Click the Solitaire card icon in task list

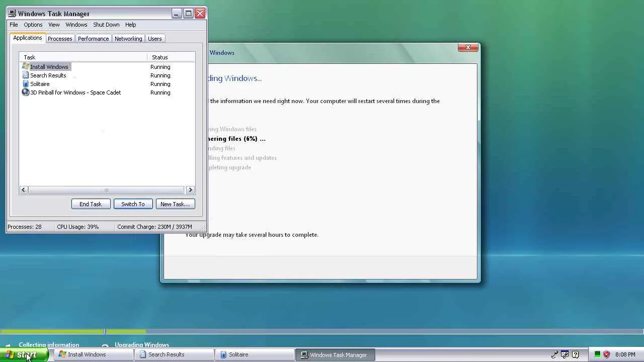(x=26, y=84)
